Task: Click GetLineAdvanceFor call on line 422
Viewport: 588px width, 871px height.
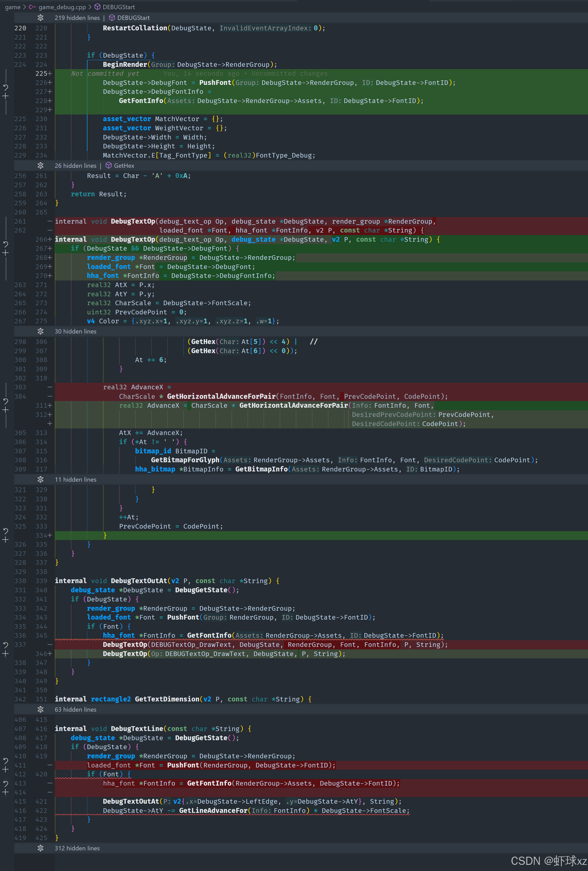Action: pyautogui.click(x=213, y=811)
